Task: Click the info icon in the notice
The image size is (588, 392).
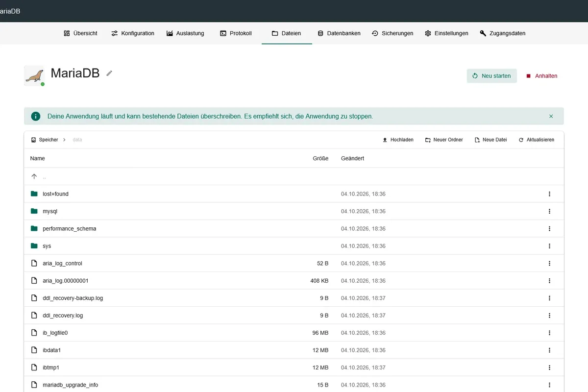Action: point(36,116)
